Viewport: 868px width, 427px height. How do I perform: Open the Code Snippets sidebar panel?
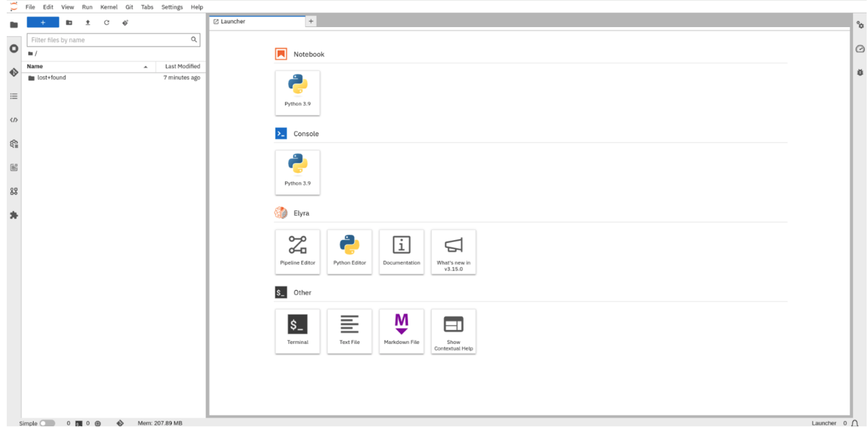point(13,120)
